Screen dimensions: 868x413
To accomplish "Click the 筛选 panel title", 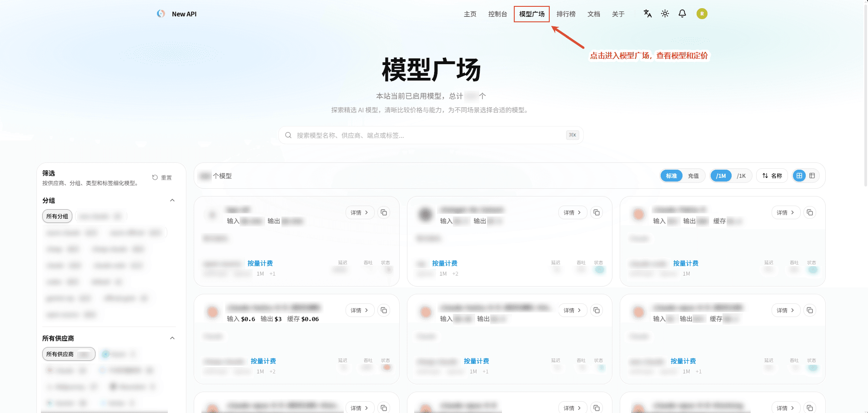I will point(49,173).
